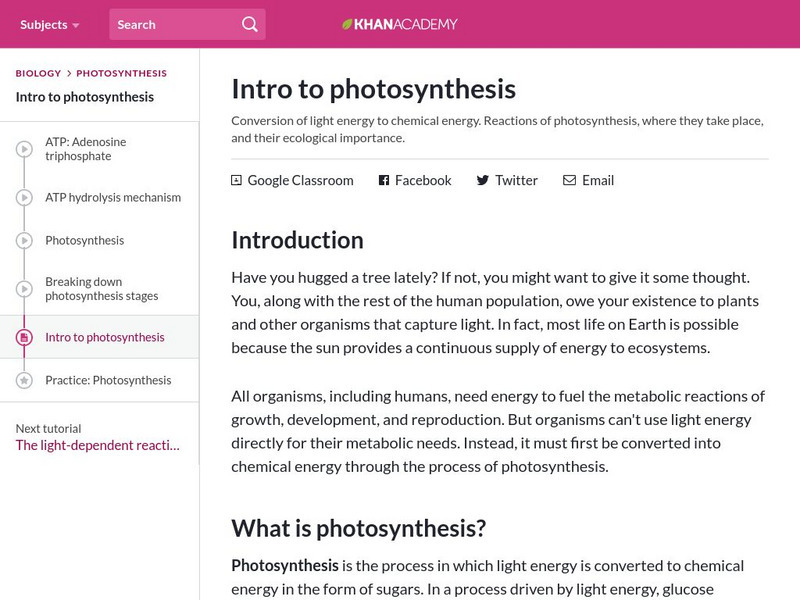Click article icon beside Intro to photosynthesis
Viewport: 800px width, 600px height.
coord(24,337)
